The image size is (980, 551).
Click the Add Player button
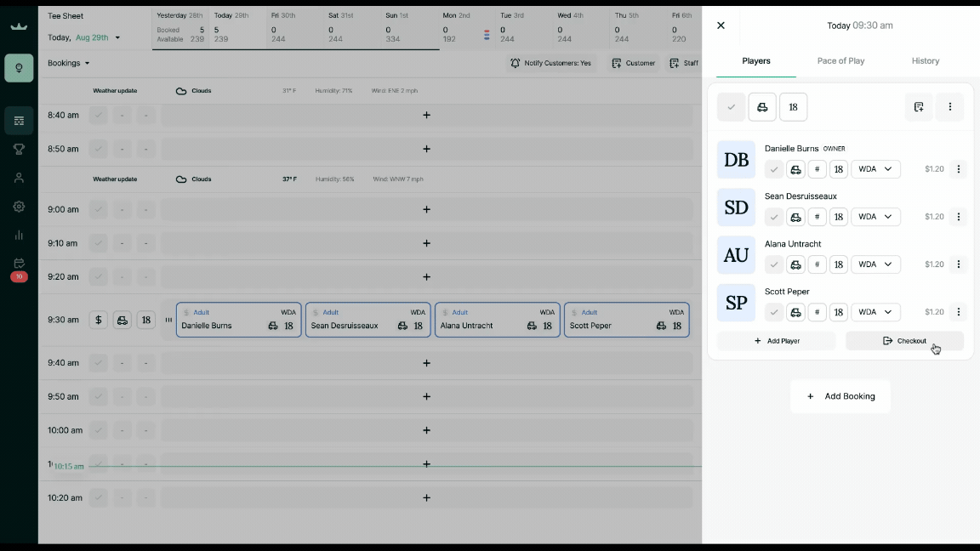click(777, 341)
